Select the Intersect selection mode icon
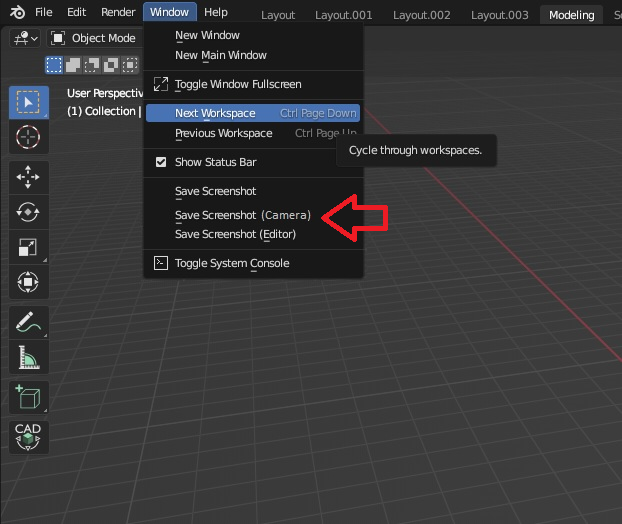The height and width of the screenshot is (524, 622). 130,65
